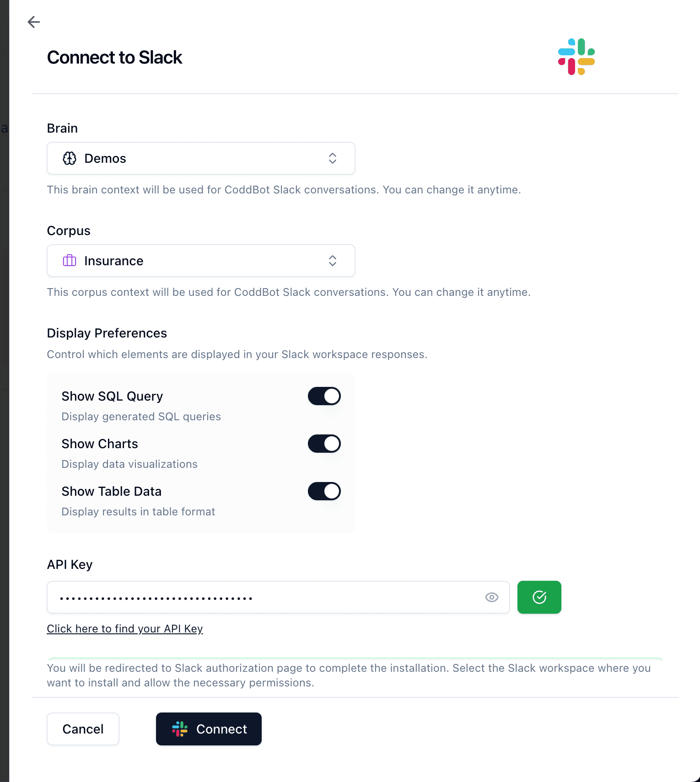Click the Slack logo in the header
The image size is (700, 782).
[x=576, y=56]
